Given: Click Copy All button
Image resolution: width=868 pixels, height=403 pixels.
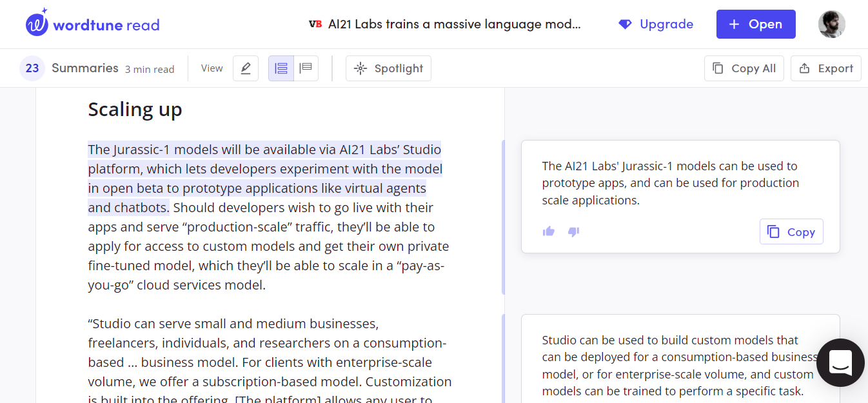Looking at the screenshot, I should coord(744,68).
